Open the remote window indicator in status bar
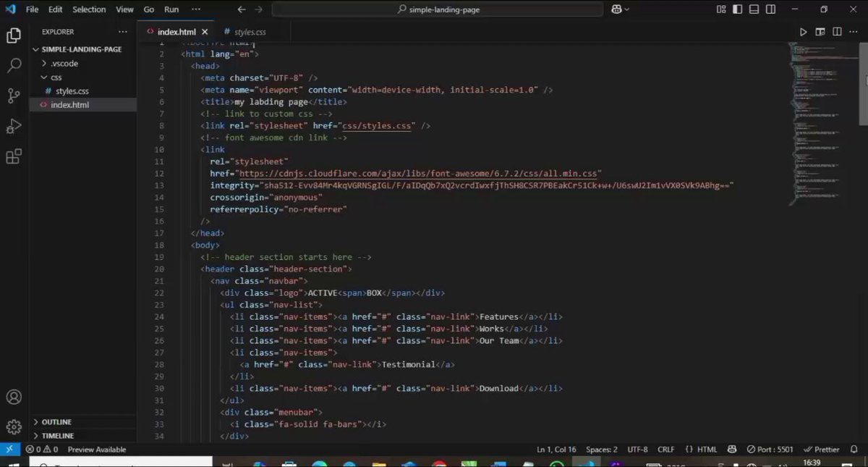The image size is (868, 467). (x=9, y=449)
